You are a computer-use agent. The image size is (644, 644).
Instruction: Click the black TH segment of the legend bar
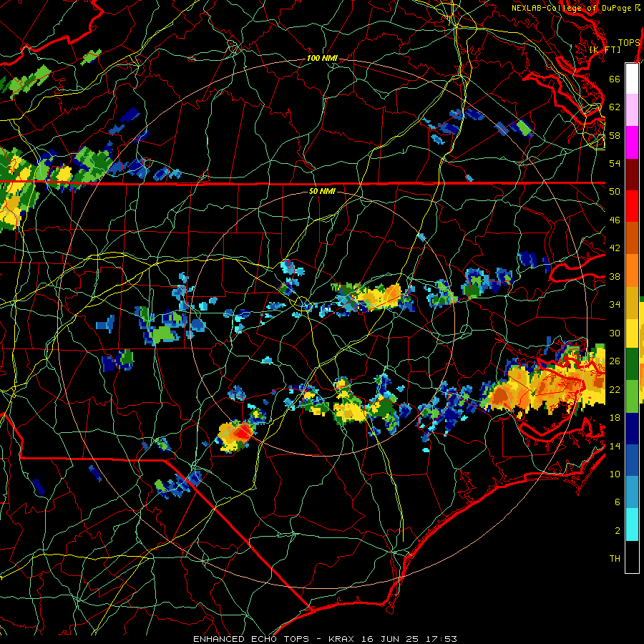(632, 557)
